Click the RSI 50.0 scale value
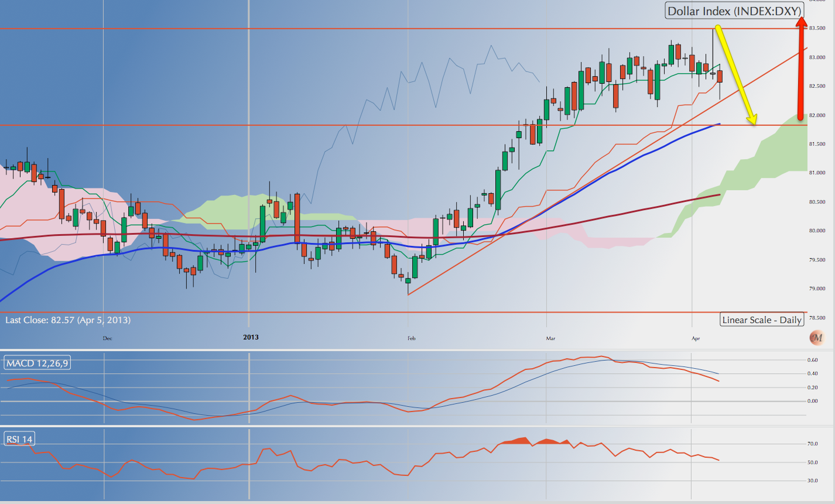Screen dimensions: 835x504 coord(813,462)
